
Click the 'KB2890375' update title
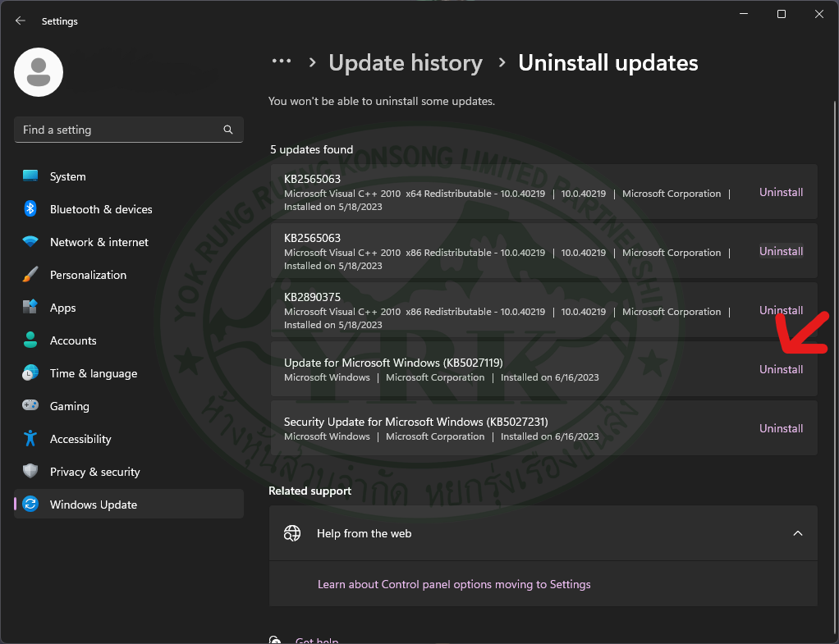[x=312, y=297]
